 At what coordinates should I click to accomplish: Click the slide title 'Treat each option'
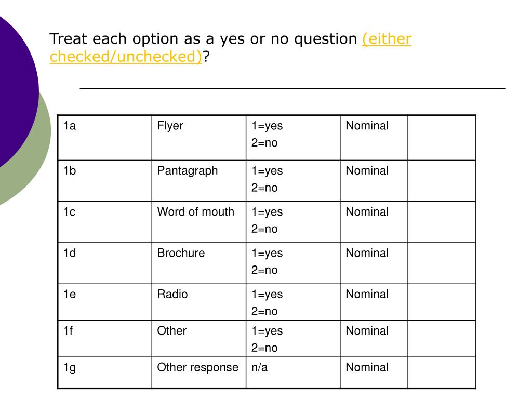230,47
